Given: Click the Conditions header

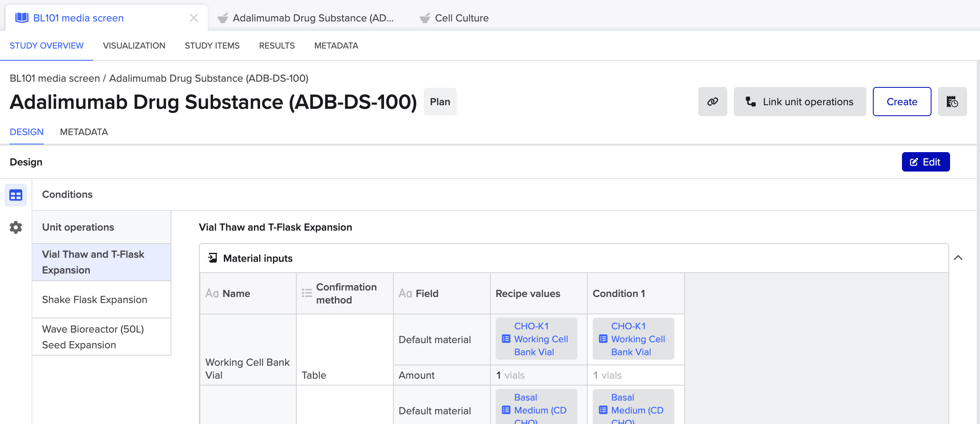Looking at the screenshot, I should (67, 194).
